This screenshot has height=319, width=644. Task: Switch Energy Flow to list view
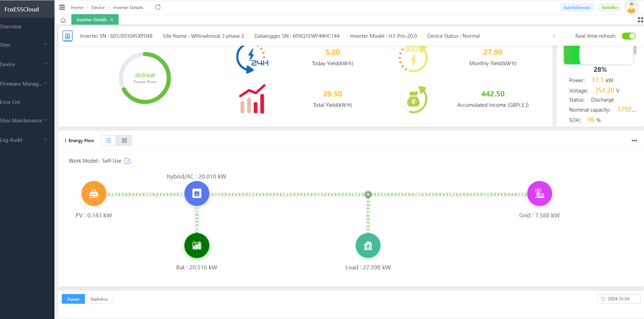pos(108,140)
